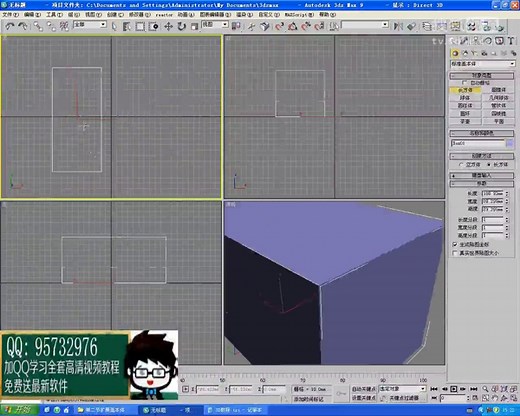Image resolution: width=520 pixels, height=416 pixels.
Task: Open the 标准基本体 primitives dropdown
Action: (483, 64)
